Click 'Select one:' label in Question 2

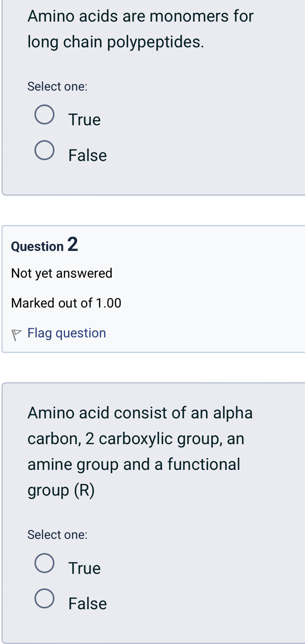pyautogui.click(x=57, y=535)
